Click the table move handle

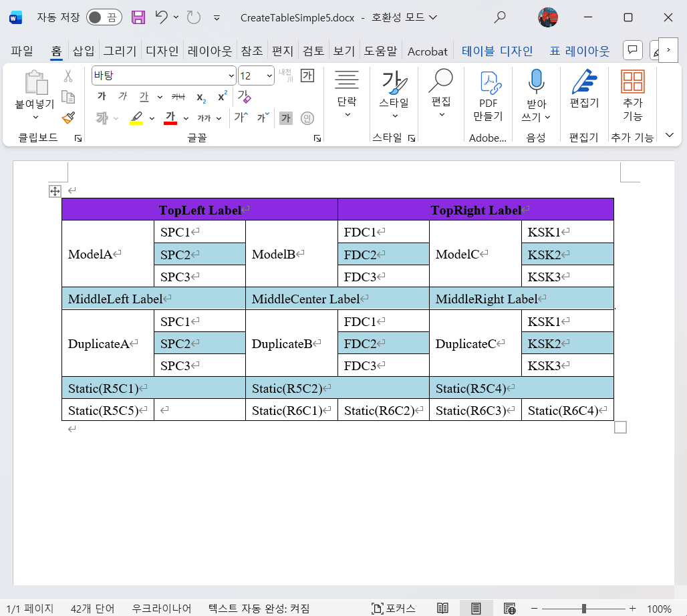[x=55, y=192]
